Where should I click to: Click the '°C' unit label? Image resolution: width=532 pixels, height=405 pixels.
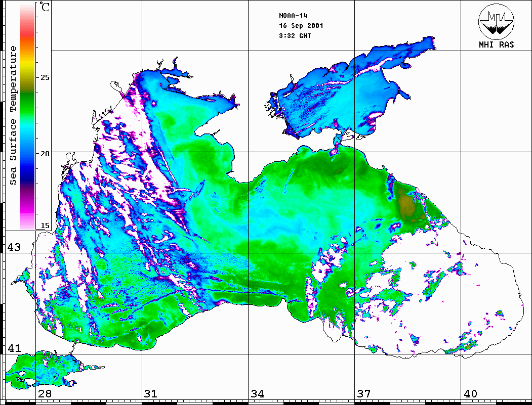[x=44, y=7]
